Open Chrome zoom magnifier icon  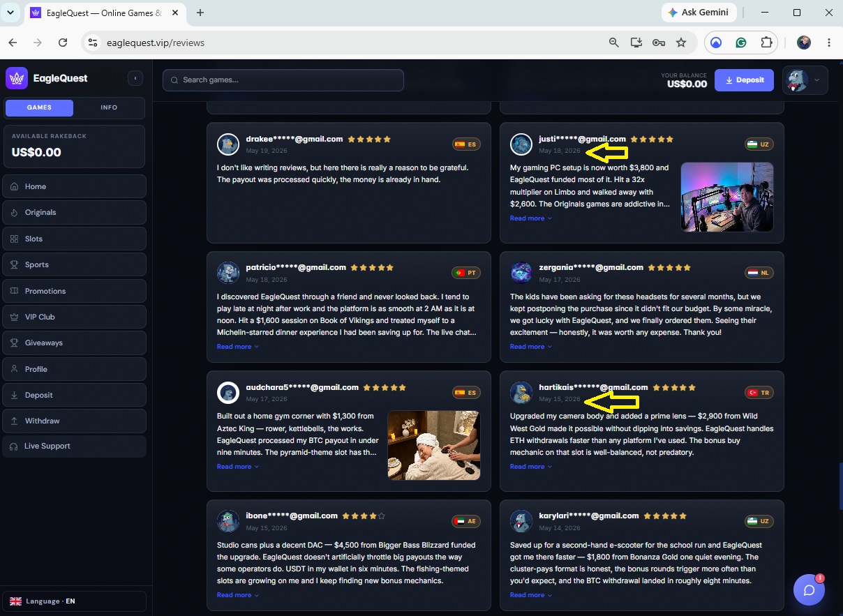click(614, 43)
